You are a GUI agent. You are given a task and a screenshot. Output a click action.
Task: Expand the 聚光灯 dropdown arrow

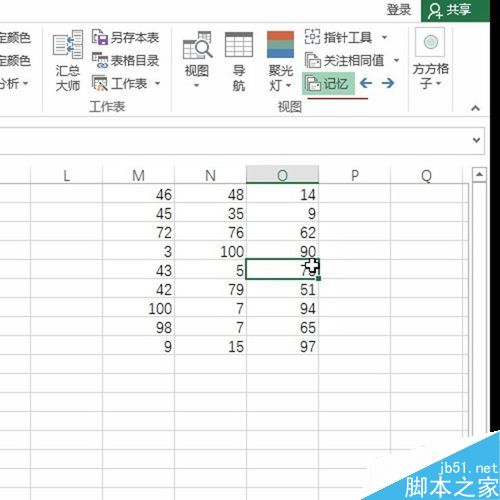[x=288, y=85]
